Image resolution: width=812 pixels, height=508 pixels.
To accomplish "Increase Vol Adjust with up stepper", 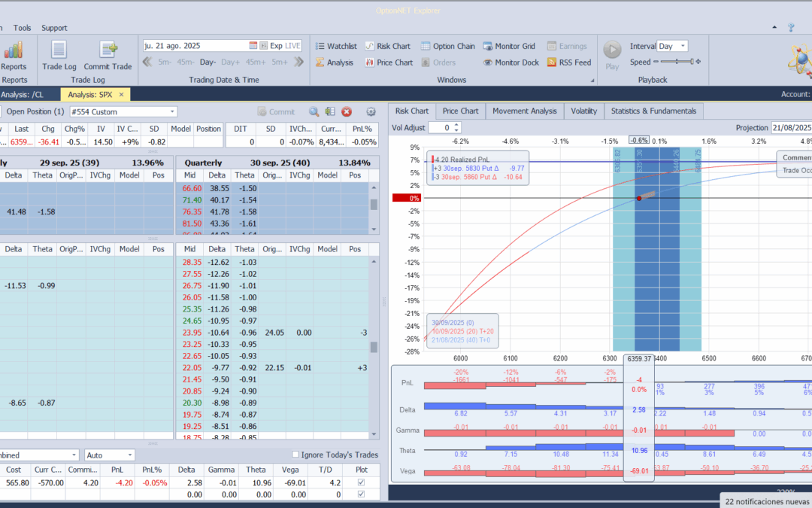I will 456,125.
